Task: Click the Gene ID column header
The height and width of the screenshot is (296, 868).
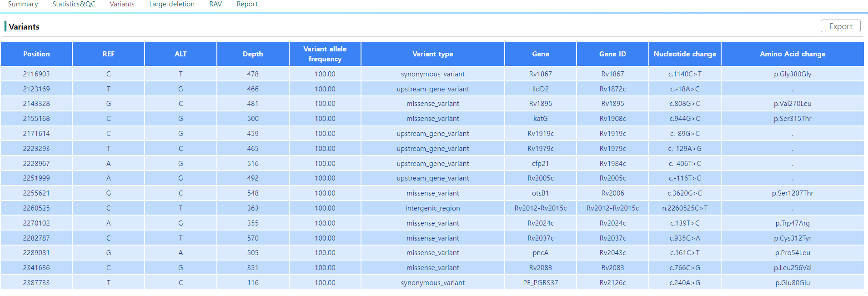Action: click(x=612, y=54)
